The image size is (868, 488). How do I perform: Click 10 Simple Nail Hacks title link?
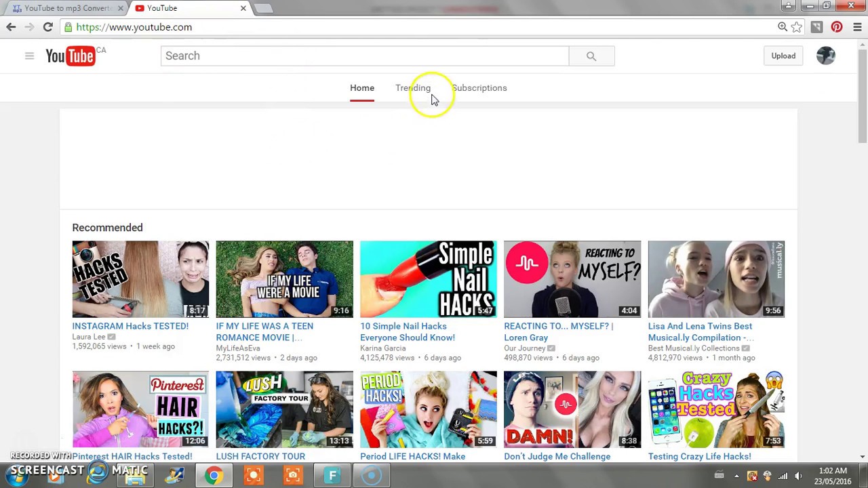[408, 331]
